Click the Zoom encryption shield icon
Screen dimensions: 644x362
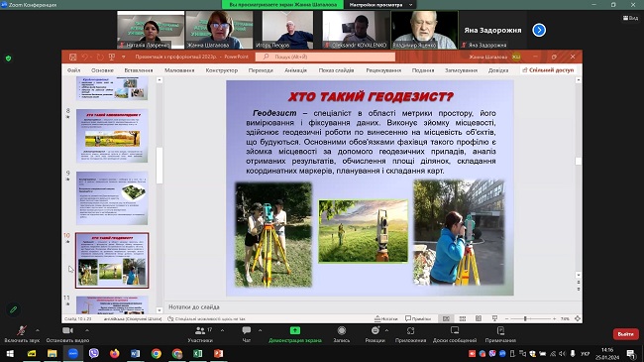(8, 59)
